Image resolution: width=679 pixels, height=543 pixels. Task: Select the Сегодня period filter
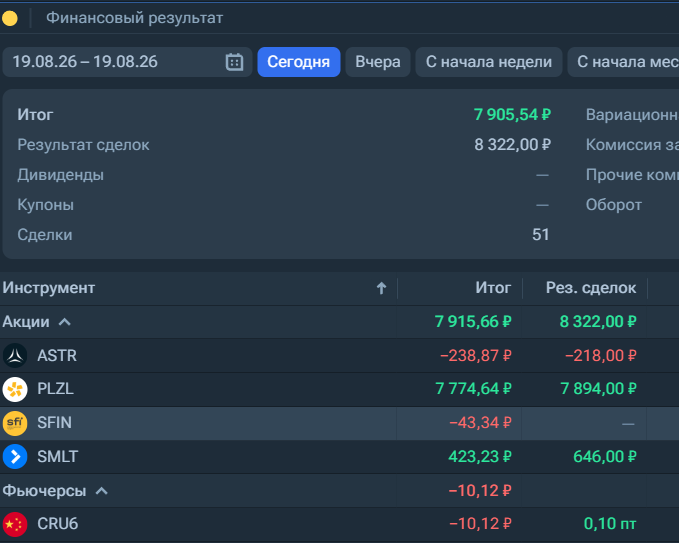point(299,62)
